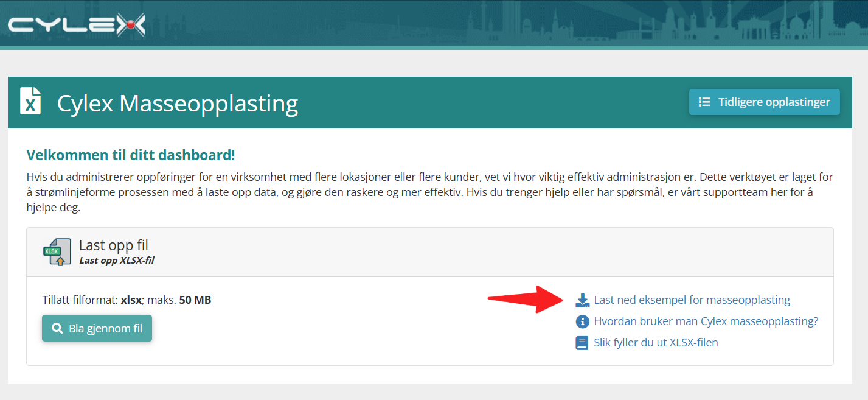Click the red arrow pointing at download link
The height and width of the screenshot is (400, 868).
pos(527,298)
